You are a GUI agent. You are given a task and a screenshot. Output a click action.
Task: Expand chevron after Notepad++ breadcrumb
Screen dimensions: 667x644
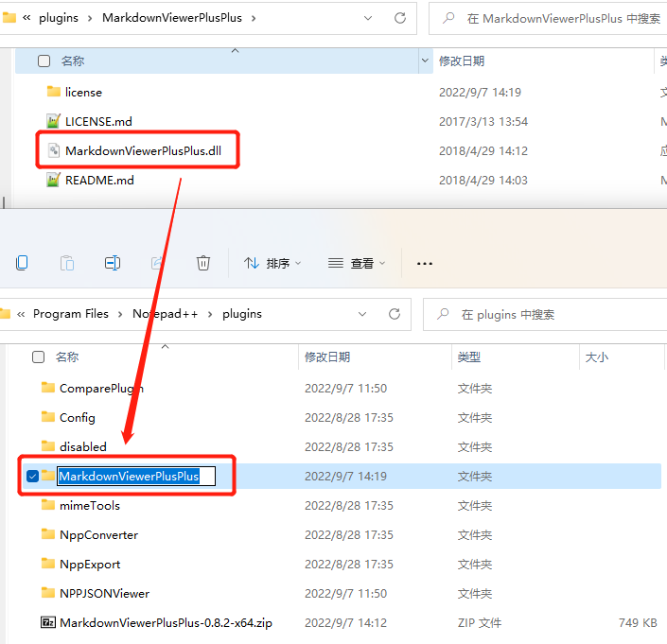coord(210,314)
